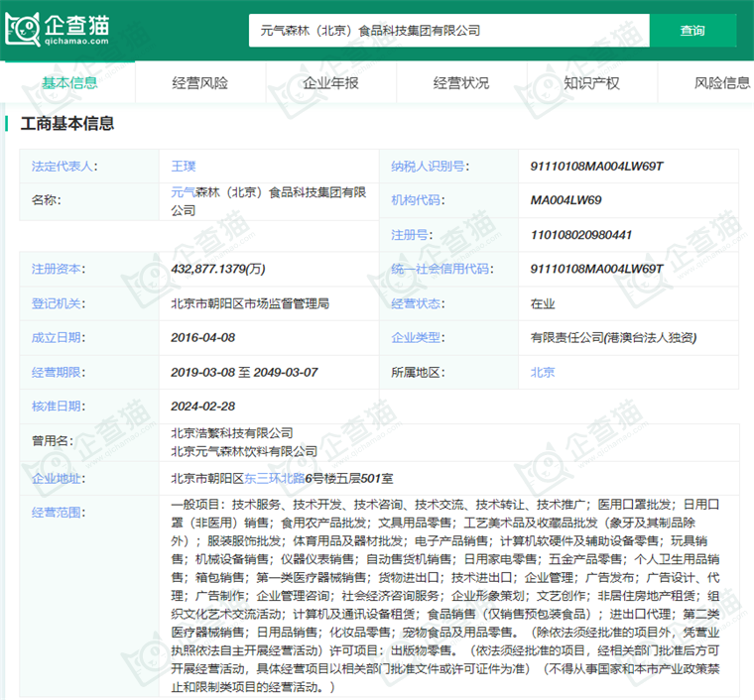Open the 北京 region link
Viewport: 754px width, 700px height.
click(543, 373)
